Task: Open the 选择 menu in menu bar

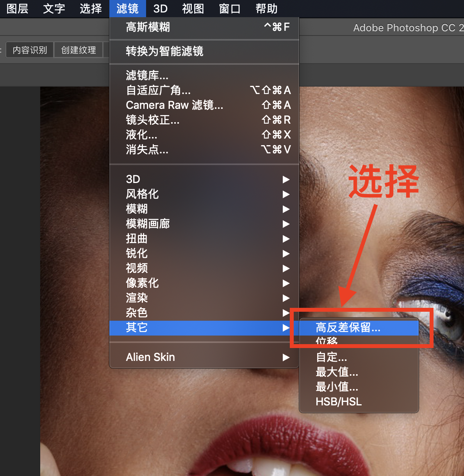Action: point(91,9)
